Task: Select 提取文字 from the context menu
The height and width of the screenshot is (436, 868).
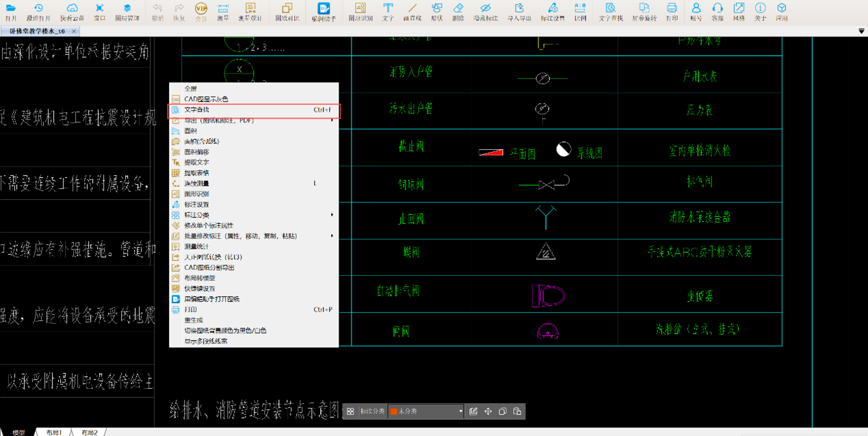Action: tap(197, 162)
